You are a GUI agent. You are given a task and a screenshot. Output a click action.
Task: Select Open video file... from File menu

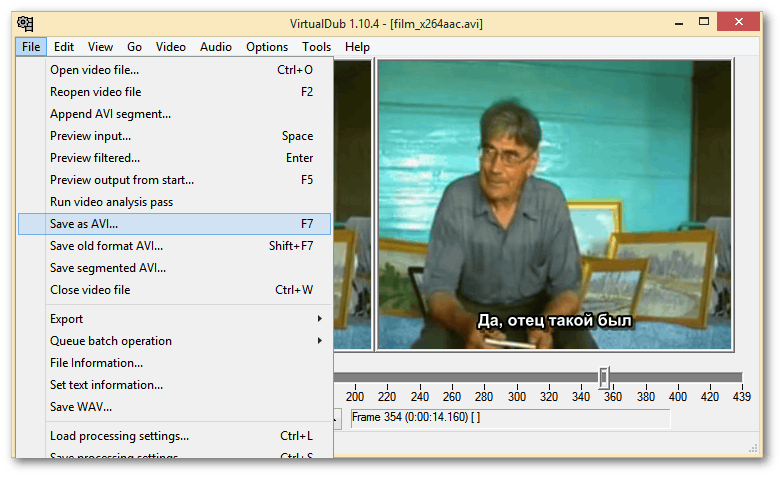[x=95, y=70]
